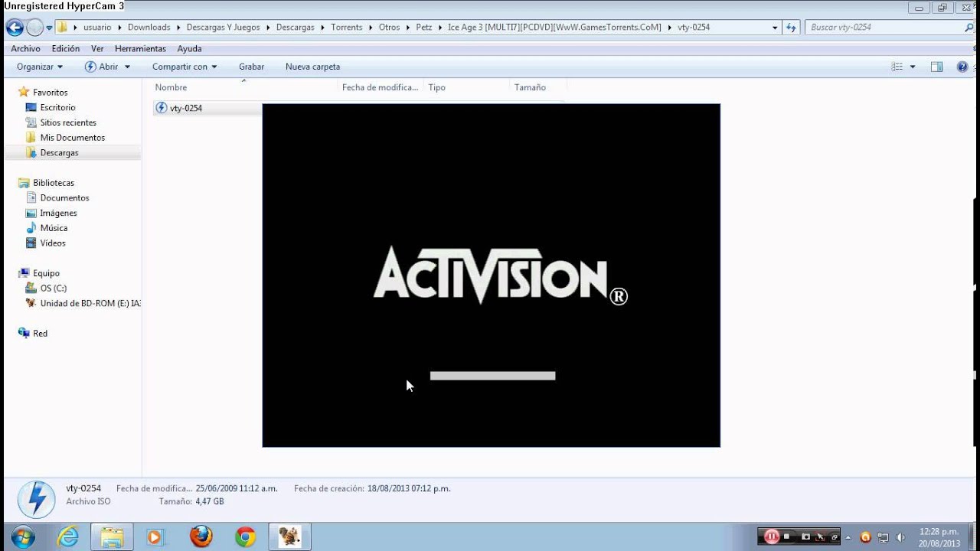Toggle the preview pane icon

coord(936,67)
